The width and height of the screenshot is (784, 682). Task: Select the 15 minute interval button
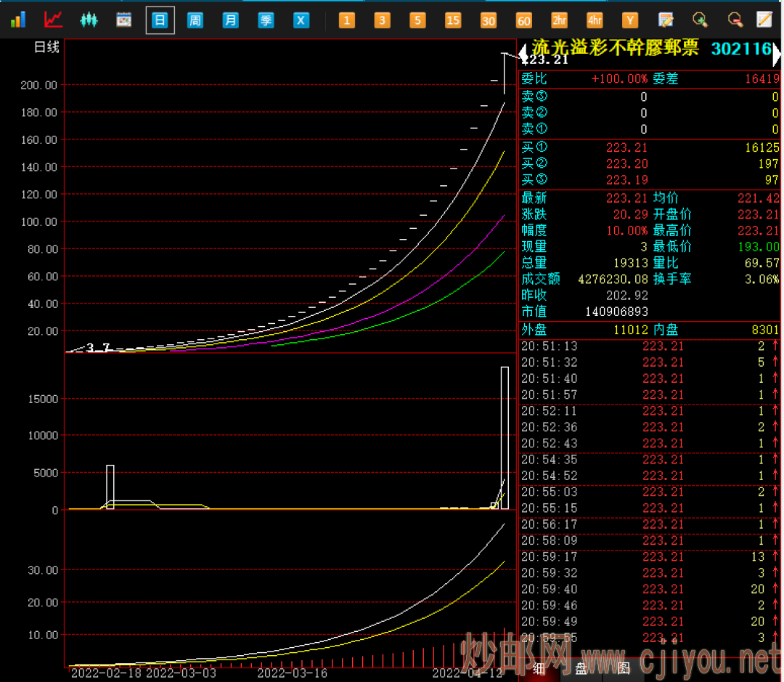453,20
